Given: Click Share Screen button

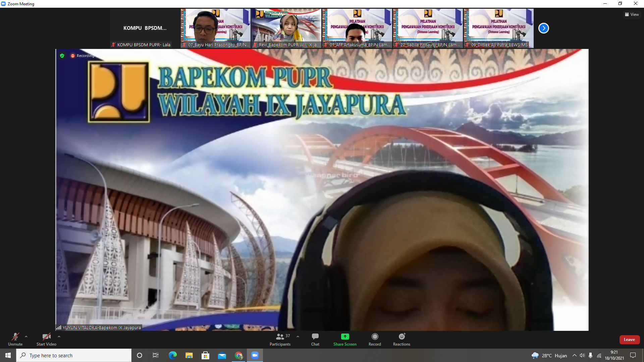Looking at the screenshot, I should tap(345, 339).
